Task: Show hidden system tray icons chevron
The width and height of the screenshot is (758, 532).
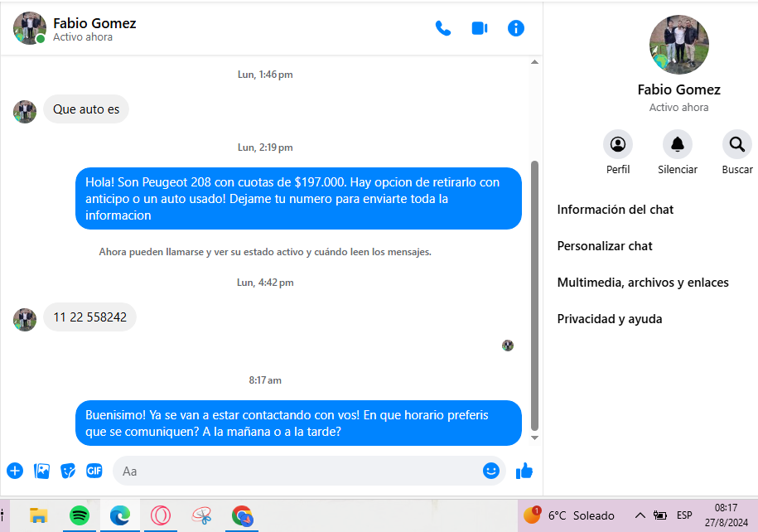Action: (640, 515)
